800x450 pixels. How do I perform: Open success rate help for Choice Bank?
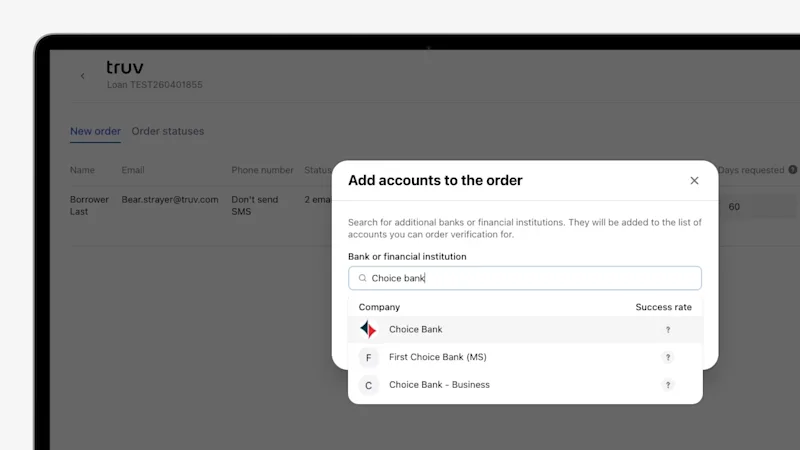point(668,330)
